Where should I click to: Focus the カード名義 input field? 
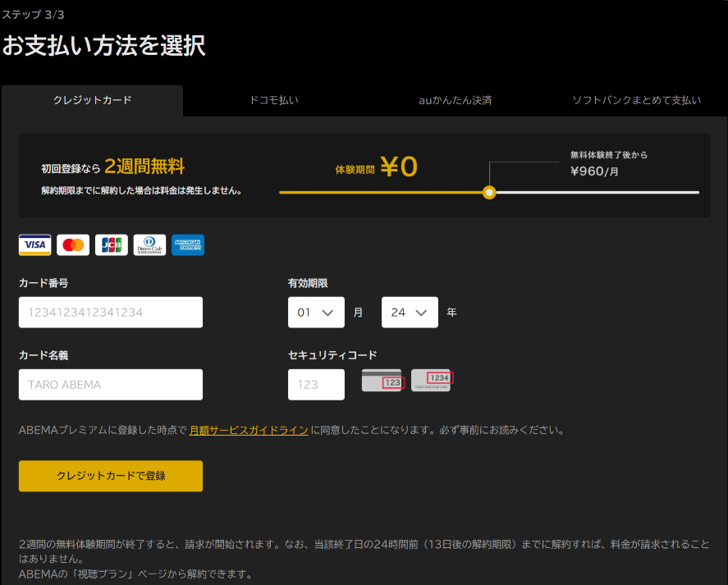[x=111, y=385]
